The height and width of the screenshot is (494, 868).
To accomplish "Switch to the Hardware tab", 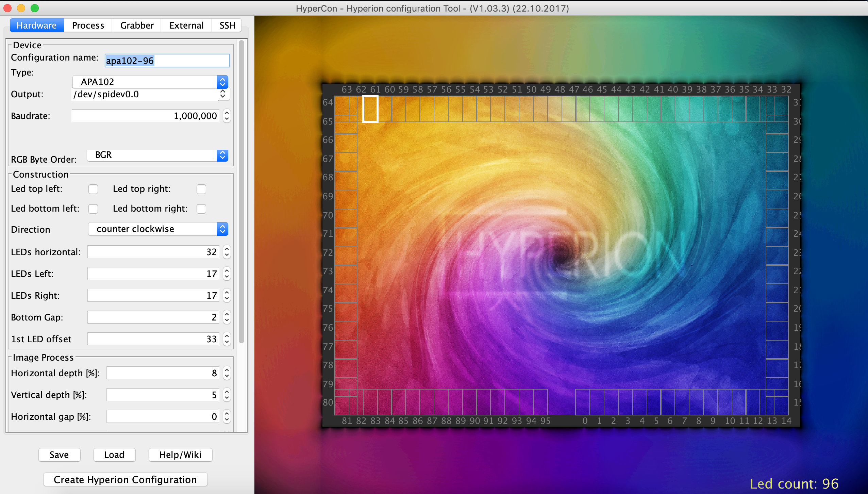I will pos(37,26).
